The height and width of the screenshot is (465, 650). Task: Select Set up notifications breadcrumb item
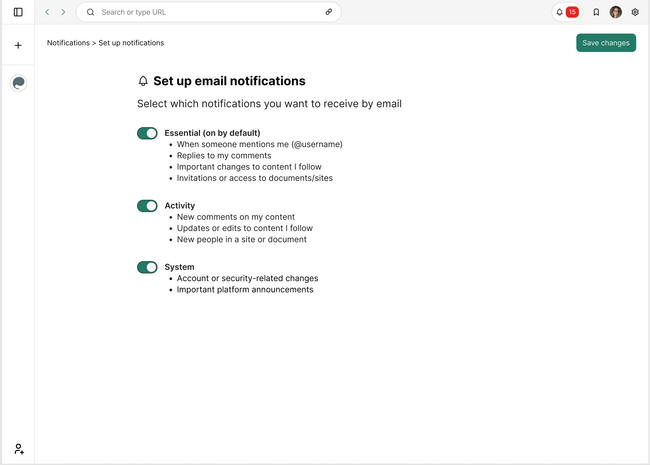(131, 43)
